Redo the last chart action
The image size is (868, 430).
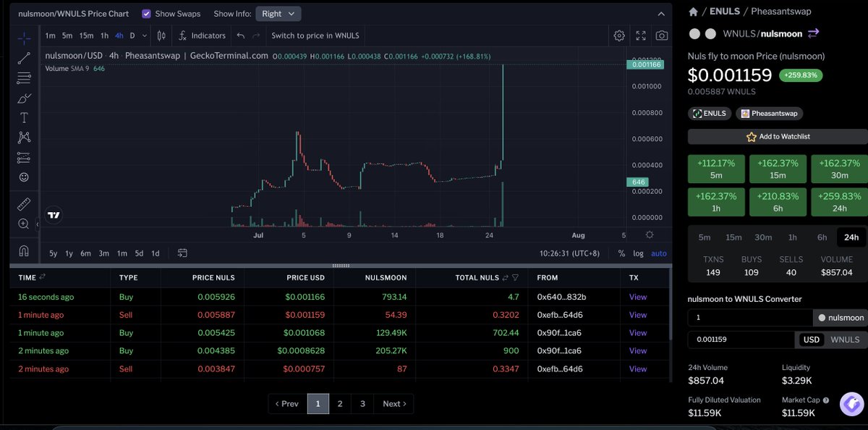pyautogui.click(x=258, y=35)
